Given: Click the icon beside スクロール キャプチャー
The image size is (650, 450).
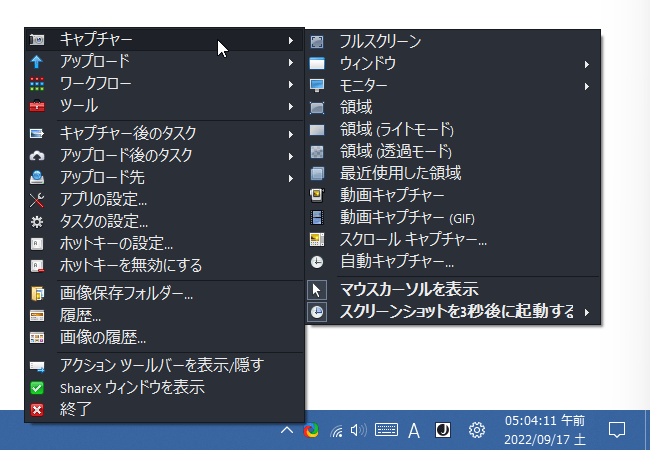Looking at the screenshot, I should click(x=317, y=240).
